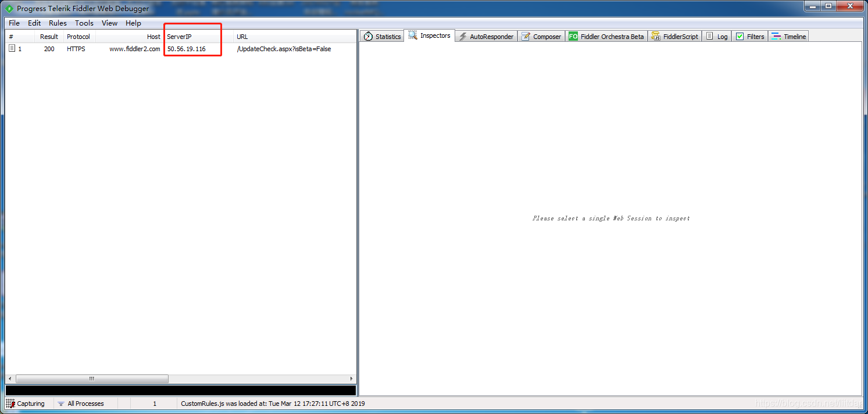The width and height of the screenshot is (868, 414).
Task: Switch to the Inspectors tab
Action: click(x=429, y=35)
